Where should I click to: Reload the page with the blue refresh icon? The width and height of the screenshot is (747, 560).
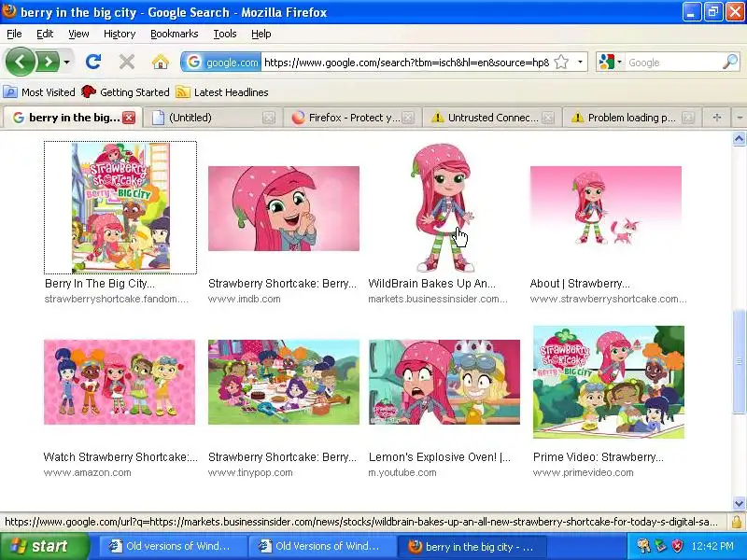point(92,62)
